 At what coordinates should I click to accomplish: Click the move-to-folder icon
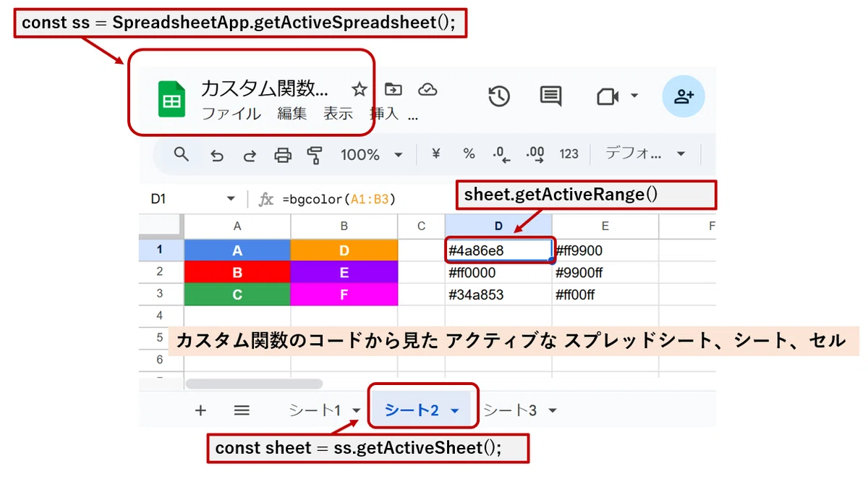click(x=393, y=89)
